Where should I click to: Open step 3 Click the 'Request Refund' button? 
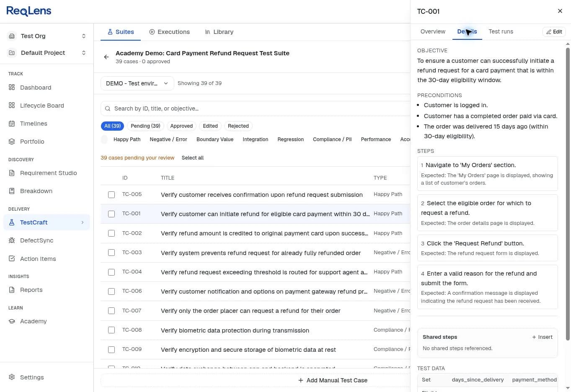click(488, 248)
